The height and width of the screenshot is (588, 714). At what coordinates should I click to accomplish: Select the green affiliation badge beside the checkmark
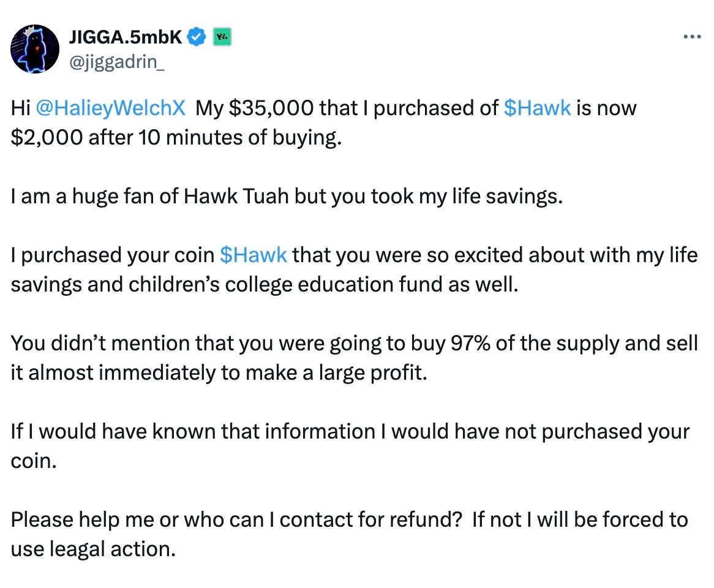click(x=221, y=36)
